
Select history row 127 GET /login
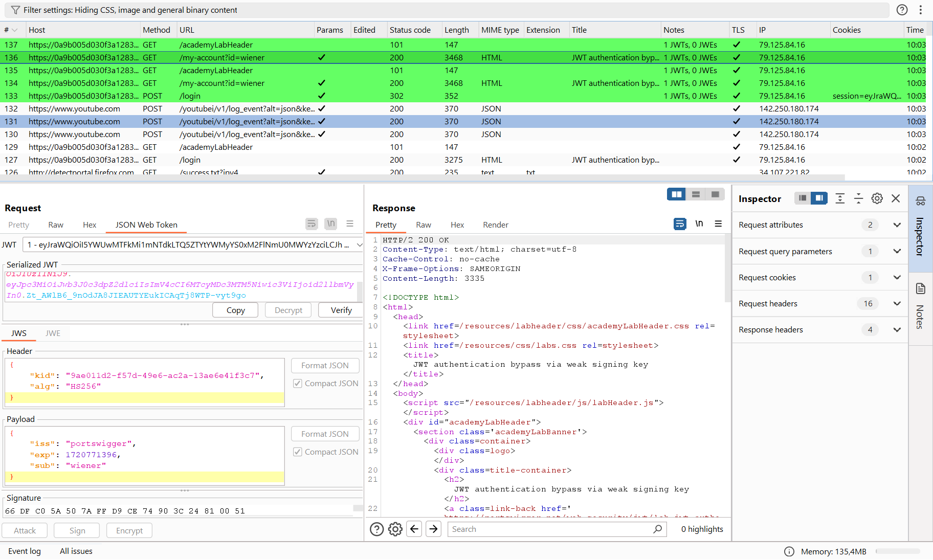tap(463, 160)
